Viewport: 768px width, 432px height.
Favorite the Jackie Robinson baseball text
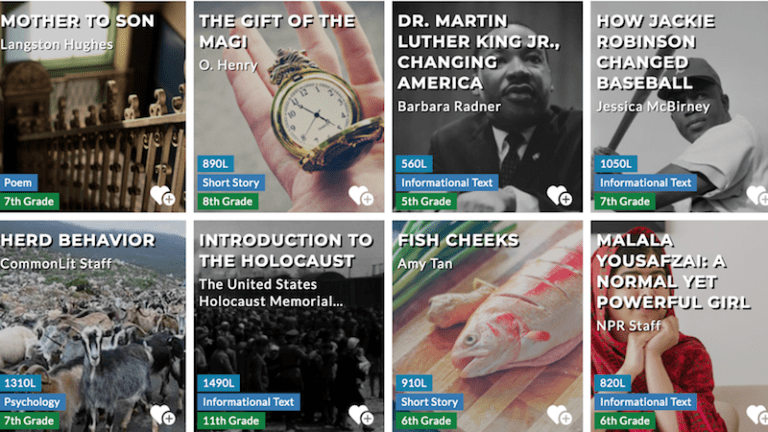click(x=757, y=195)
